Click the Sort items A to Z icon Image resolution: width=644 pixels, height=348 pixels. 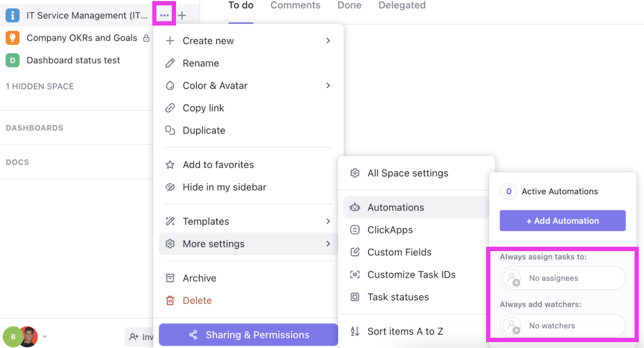tap(355, 331)
